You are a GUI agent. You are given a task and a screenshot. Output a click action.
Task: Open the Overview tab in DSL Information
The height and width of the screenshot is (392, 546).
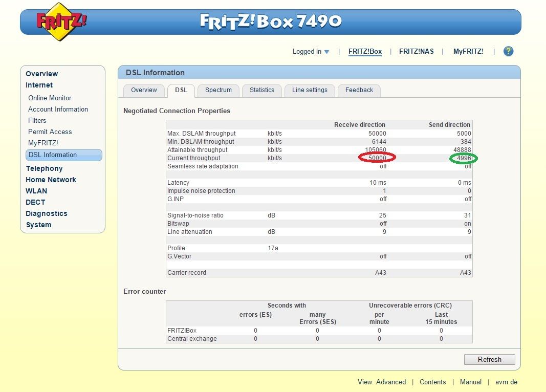pos(144,90)
